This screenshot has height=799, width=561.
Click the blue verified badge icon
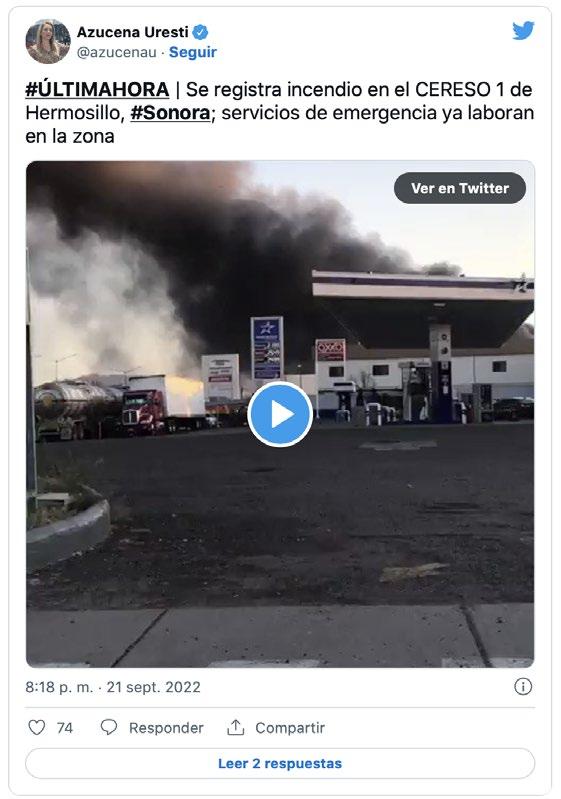point(200,32)
